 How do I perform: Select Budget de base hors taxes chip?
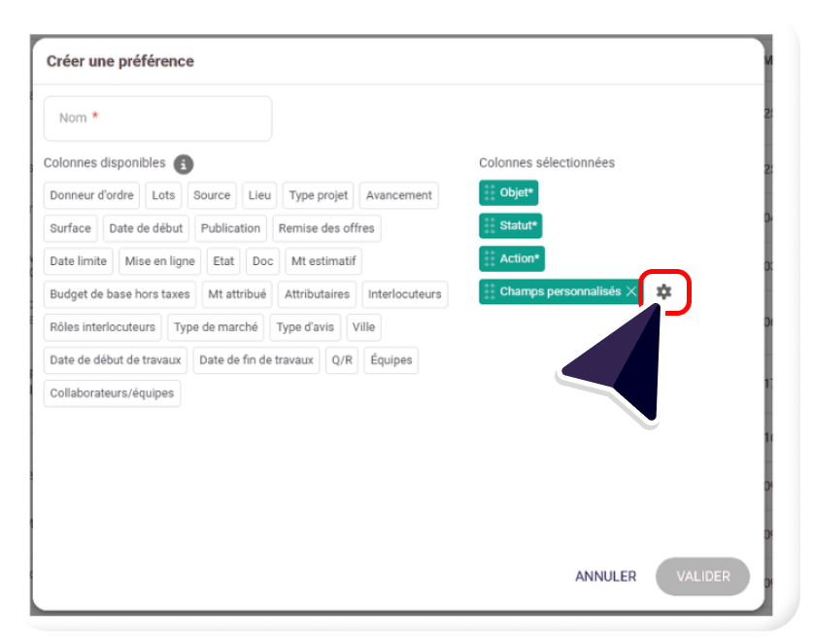[x=119, y=294]
